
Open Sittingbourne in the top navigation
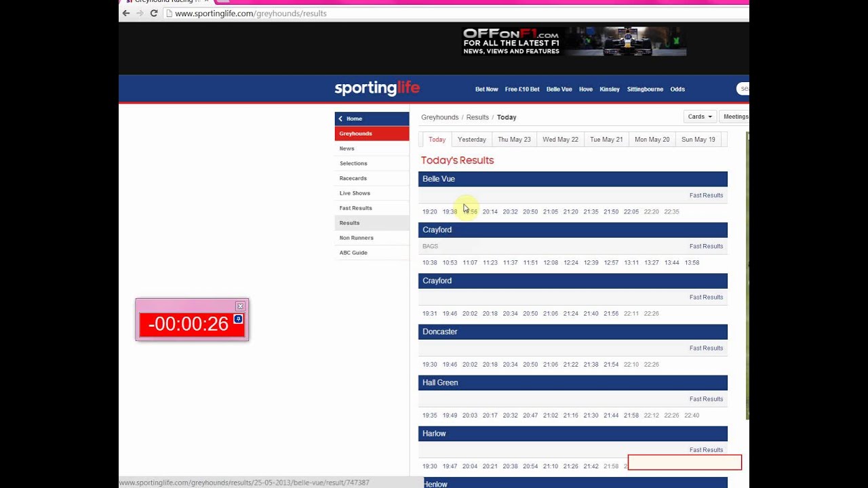(x=645, y=89)
